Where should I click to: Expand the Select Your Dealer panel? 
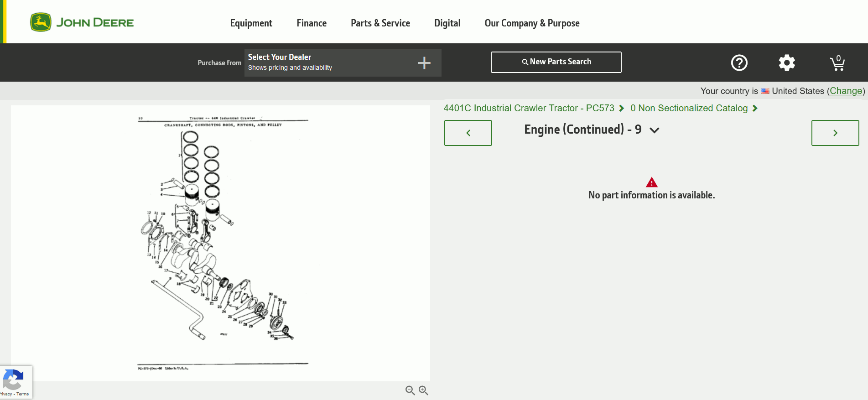point(328,62)
